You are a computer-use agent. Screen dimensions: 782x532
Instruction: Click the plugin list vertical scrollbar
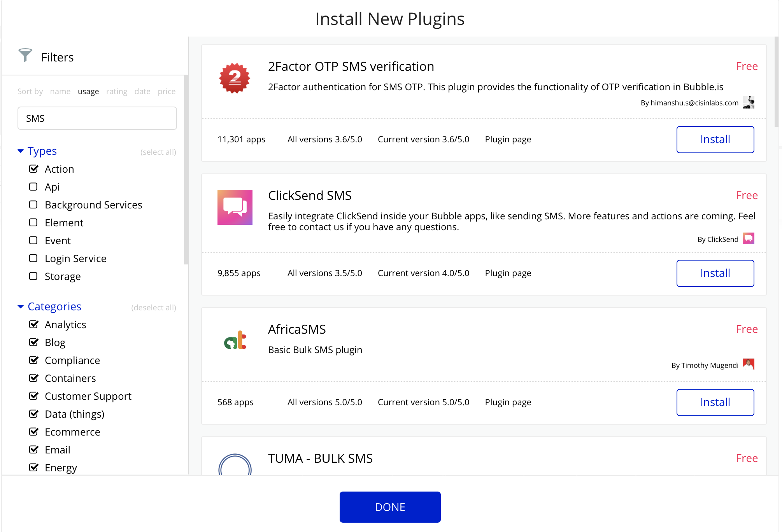point(776,82)
